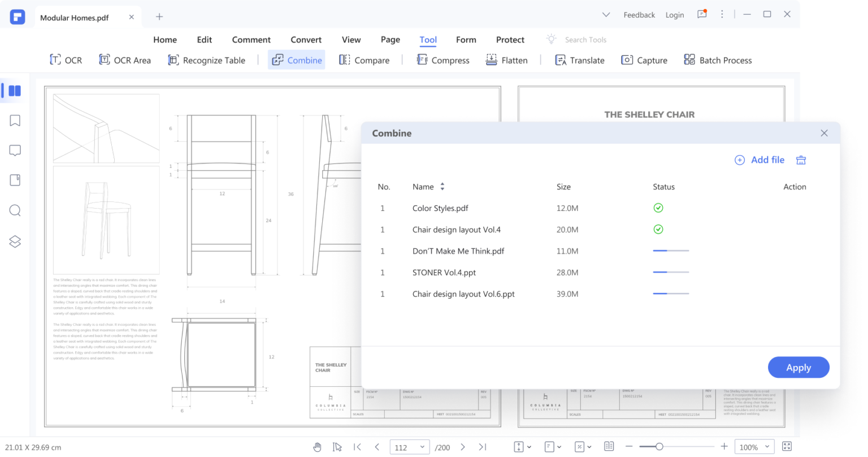Open the Flatten tool
The height and width of the screenshot is (457, 868).
pyautogui.click(x=507, y=60)
